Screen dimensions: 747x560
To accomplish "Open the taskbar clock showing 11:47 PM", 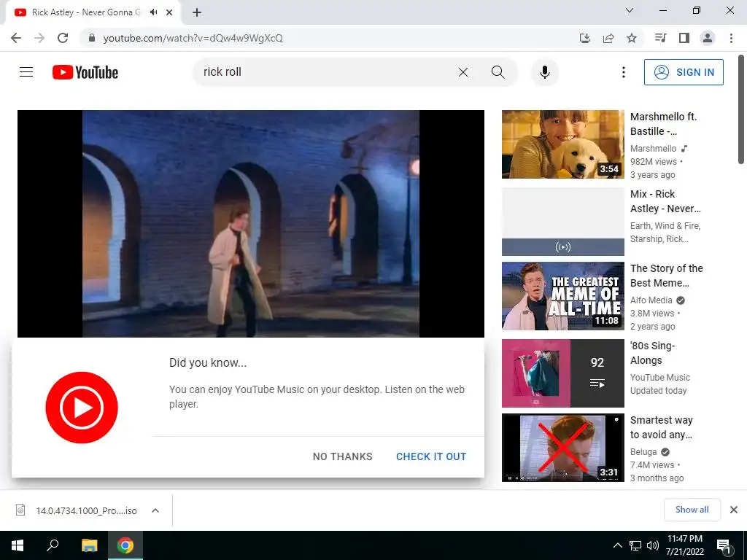I will click(684, 545).
